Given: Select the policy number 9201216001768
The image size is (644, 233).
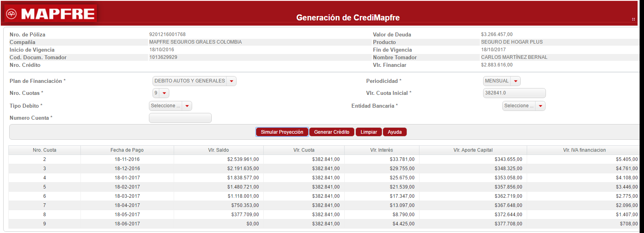Looking at the screenshot, I should click(x=167, y=34).
